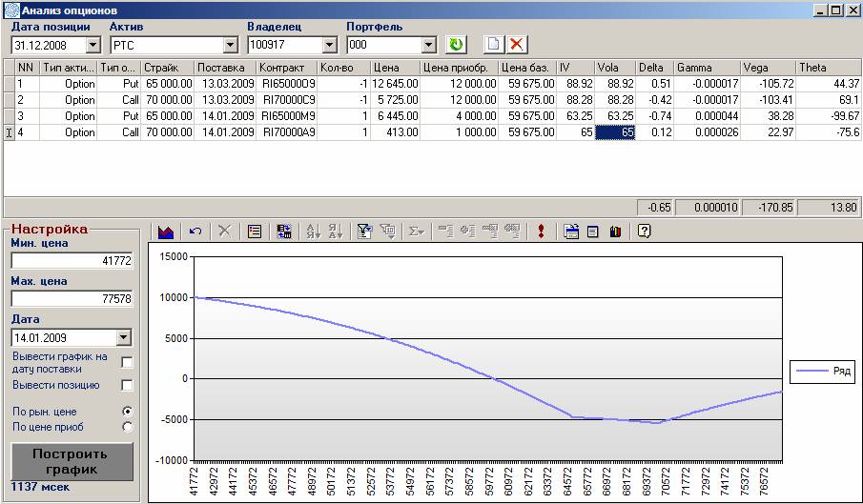Click the blank new document icon
The image size is (863, 504).
point(494,45)
